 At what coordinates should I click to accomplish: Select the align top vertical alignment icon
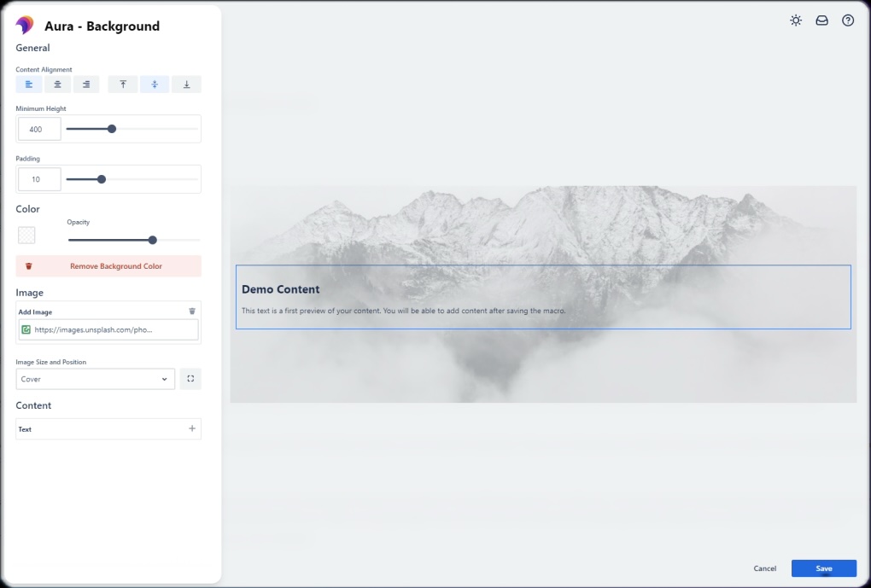point(122,84)
